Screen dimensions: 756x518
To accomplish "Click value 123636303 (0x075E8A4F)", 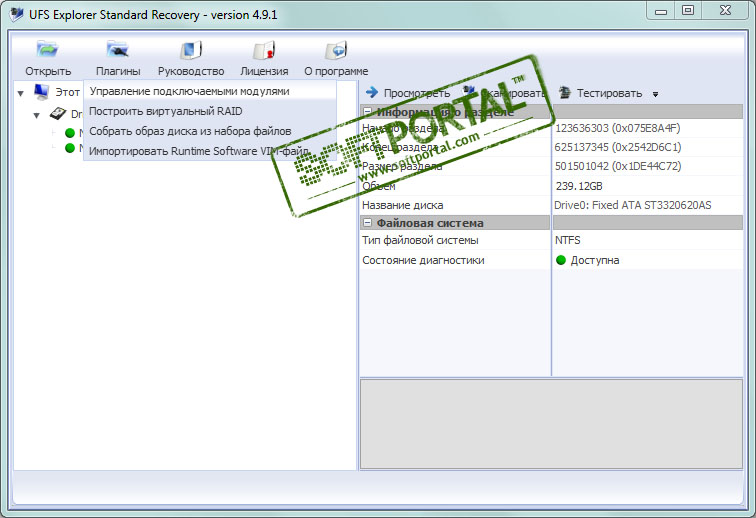I will coord(618,128).
